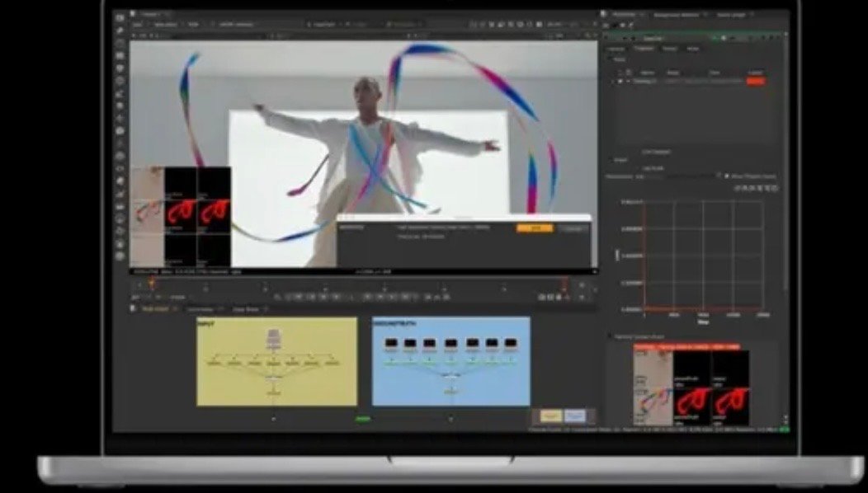Collapse the Training Contact Sheet section
This screenshot has height=493, width=868.
611,336
